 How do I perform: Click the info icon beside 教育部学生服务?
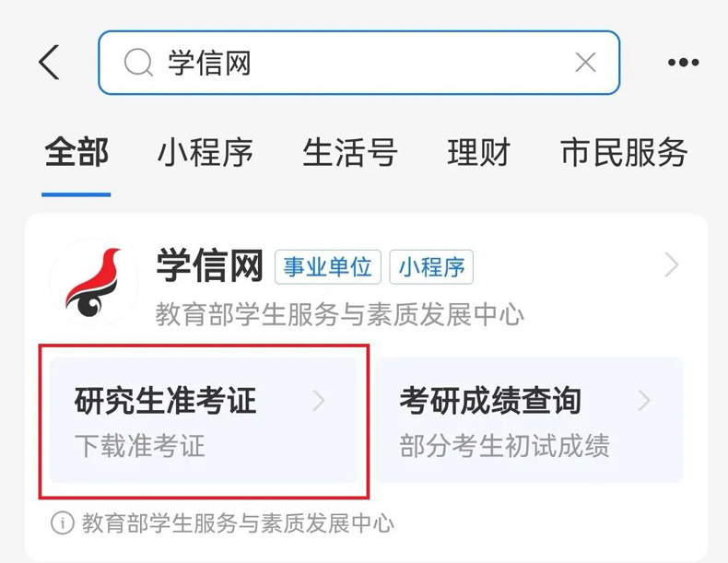(x=63, y=523)
